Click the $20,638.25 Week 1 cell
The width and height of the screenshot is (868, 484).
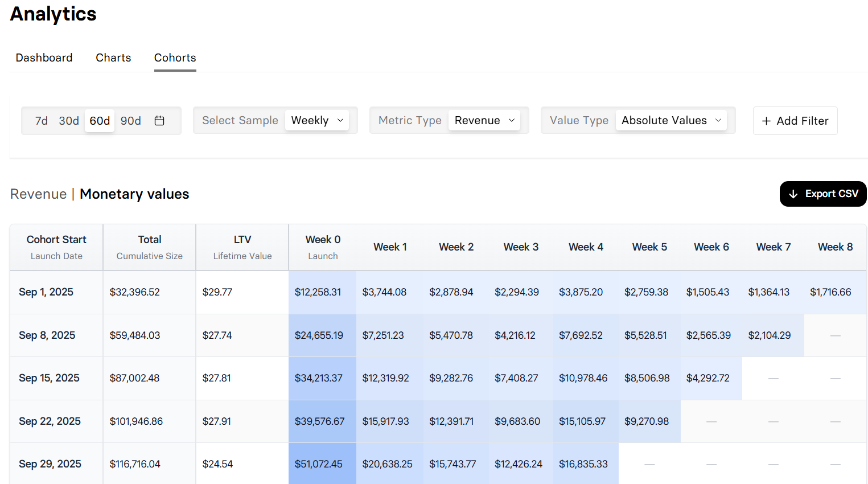(x=390, y=464)
